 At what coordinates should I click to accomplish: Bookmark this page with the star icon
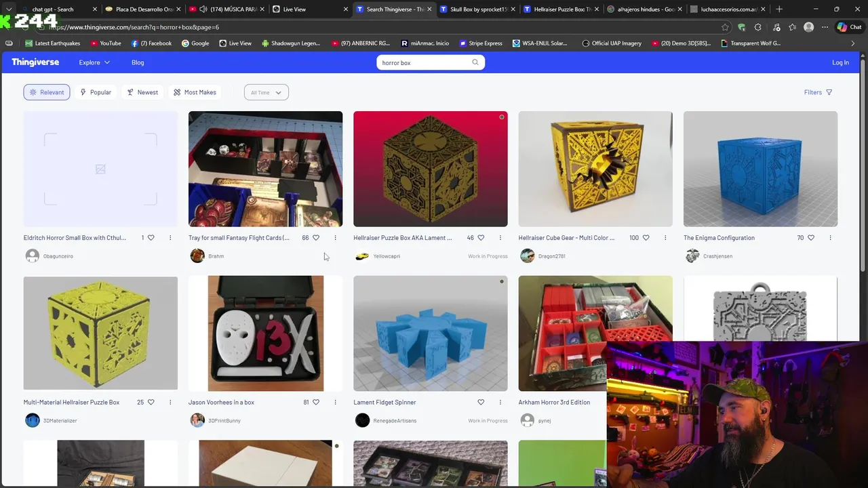point(725,27)
